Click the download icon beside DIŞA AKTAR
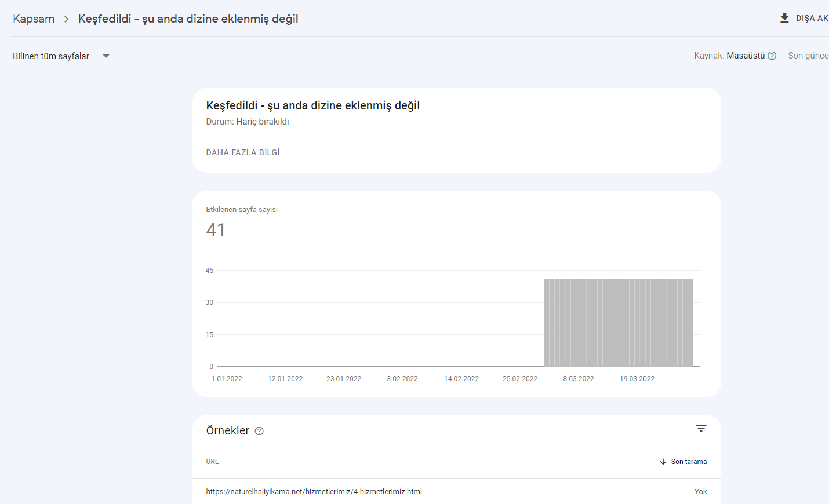Viewport: 829px width, 504px height. [x=784, y=18]
